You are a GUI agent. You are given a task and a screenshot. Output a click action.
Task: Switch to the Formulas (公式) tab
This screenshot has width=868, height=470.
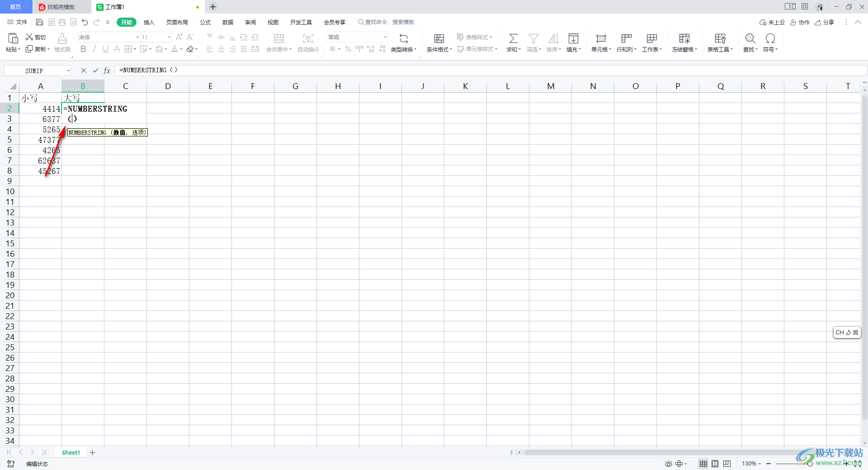(x=205, y=22)
